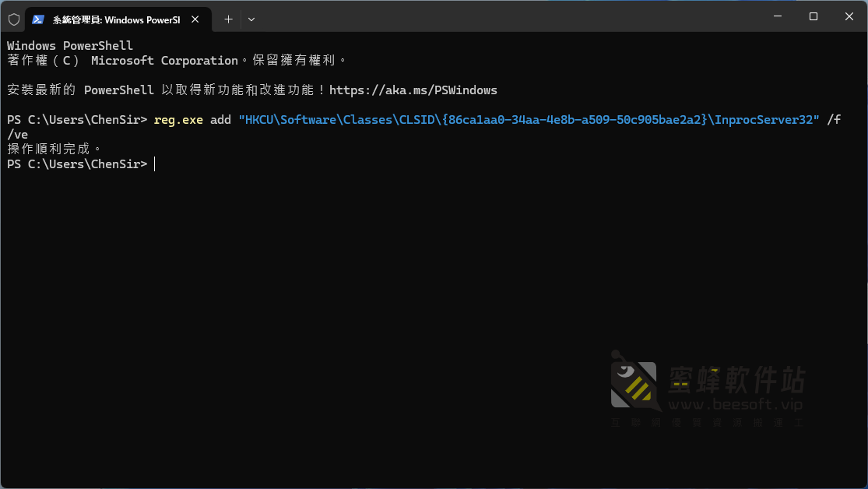Minimize the terminal window
This screenshot has height=489, width=868.
[778, 16]
